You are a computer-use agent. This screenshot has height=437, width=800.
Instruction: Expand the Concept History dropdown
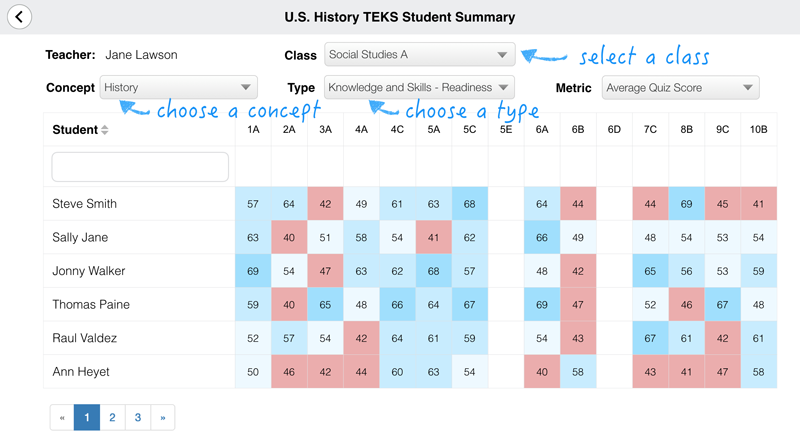click(178, 88)
